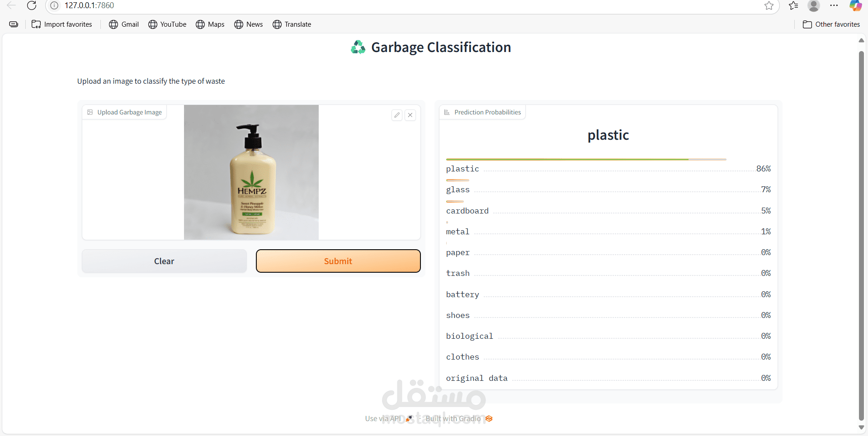Open Import favorites bookmark
The image size is (868, 436).
62,24
